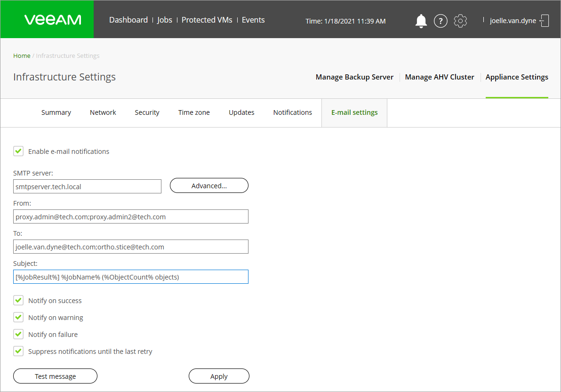This screenshot has width=561, height=392.
Task: Toggle Suppress notifications until last retry
Action: (18, 351)
